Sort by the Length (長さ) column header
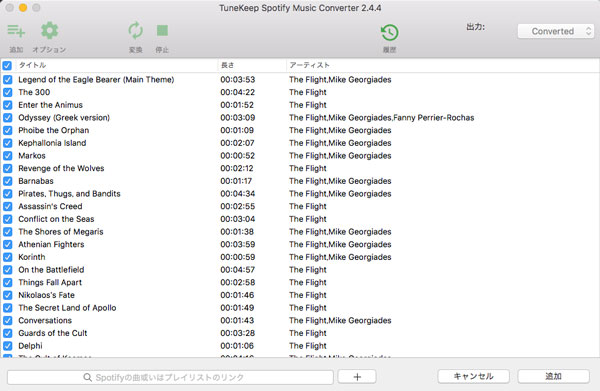Screen dimensions: 600x391 (252, 65)
